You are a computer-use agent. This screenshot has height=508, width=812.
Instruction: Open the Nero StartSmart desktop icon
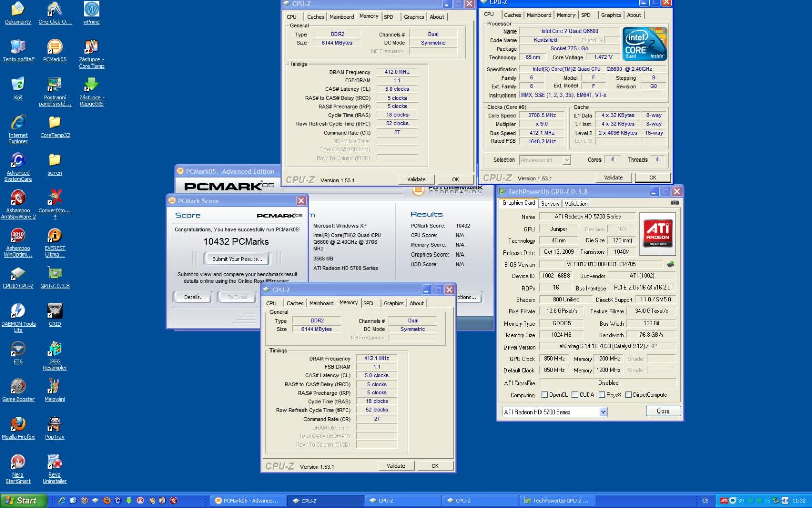coord(18,468)
